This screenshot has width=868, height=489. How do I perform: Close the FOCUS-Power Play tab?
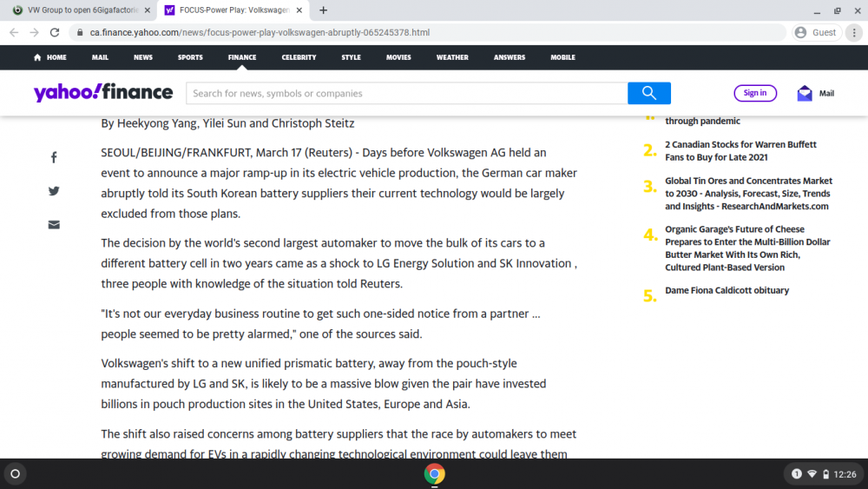pyautogui.click(x=299, y=10)
